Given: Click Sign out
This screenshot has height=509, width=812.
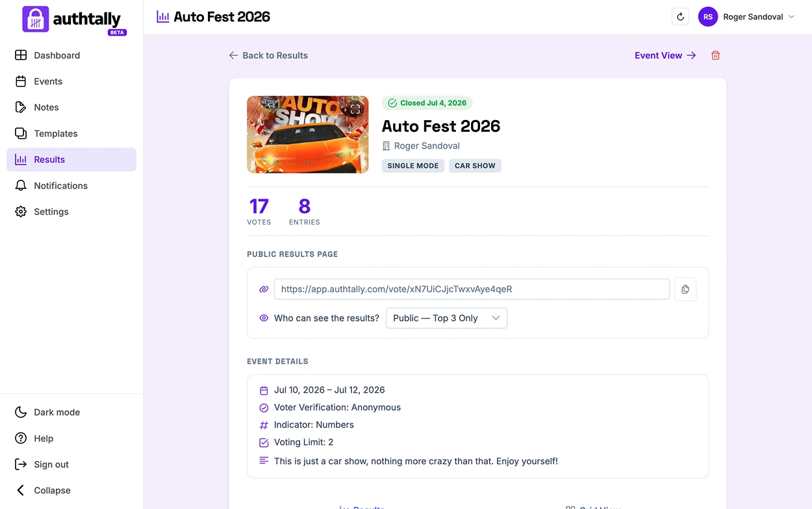Looking at the screenshot, I should point(71,464).
